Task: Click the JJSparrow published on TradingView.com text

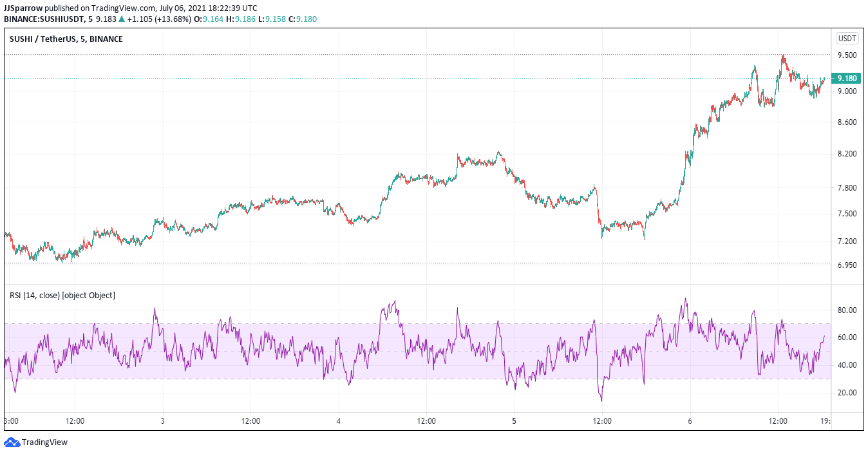Action: click(80, 8)
